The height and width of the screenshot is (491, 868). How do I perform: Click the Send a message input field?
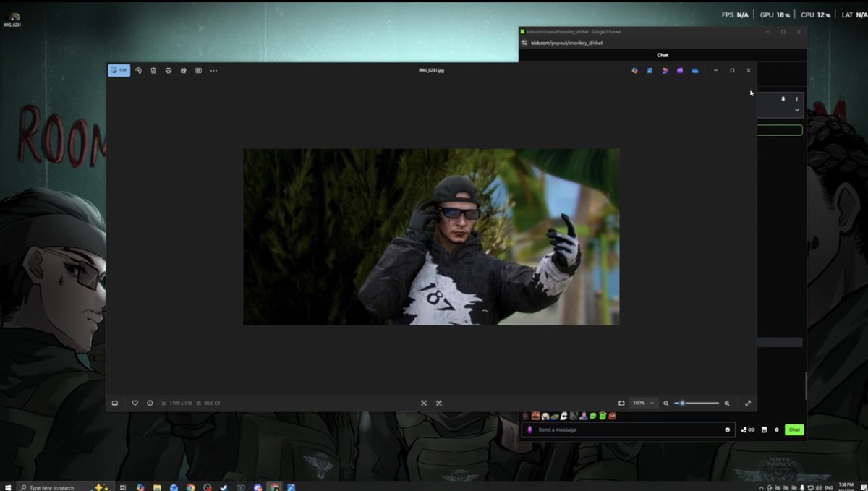(x=628, y=430)
